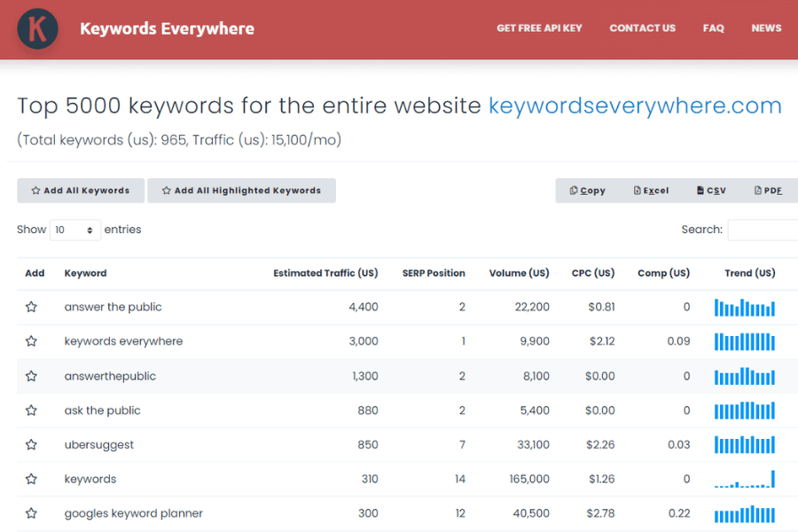Open the FAQ menu item
The image size is (798, 532).
tap(713, 28)
